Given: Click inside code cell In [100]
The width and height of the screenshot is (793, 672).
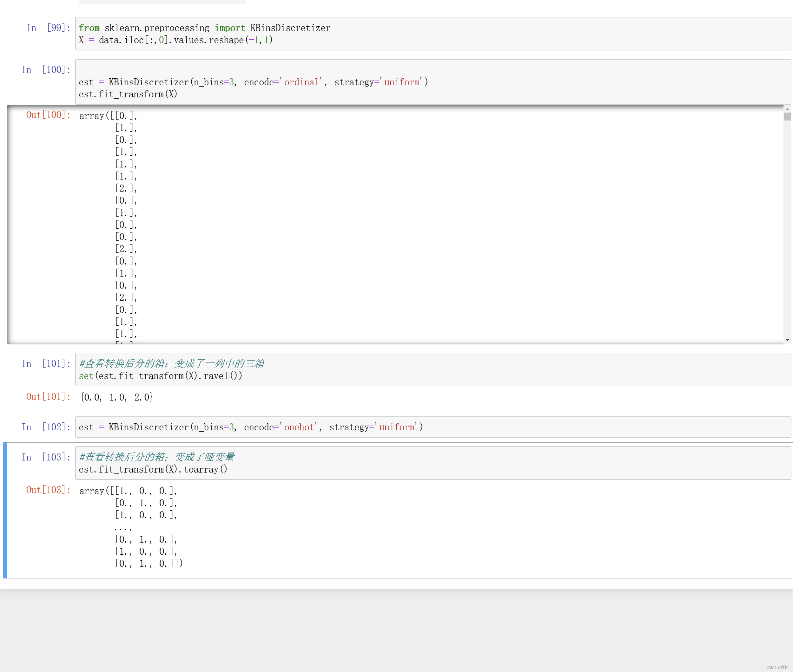Looking at the screenshot, I should pos(433,82).
